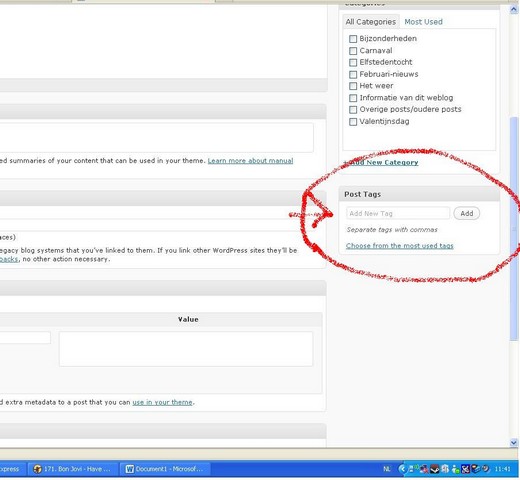Click the Add New Category link
The height and width of the screenshot is (480, 520).
click(x=381, y=163)
